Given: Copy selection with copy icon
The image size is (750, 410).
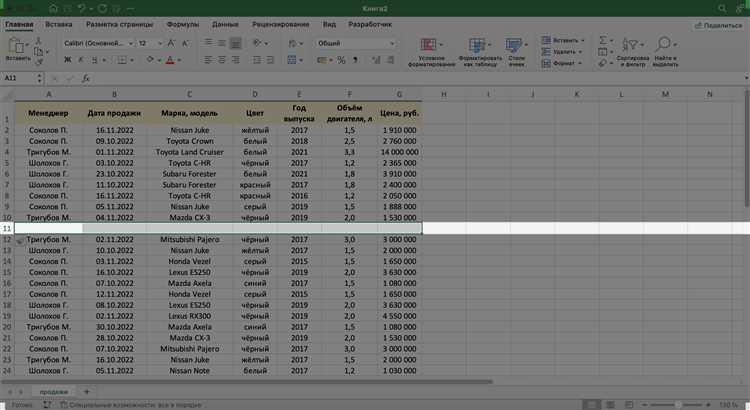Looking at the screenshot, I should tap(39, 51).
